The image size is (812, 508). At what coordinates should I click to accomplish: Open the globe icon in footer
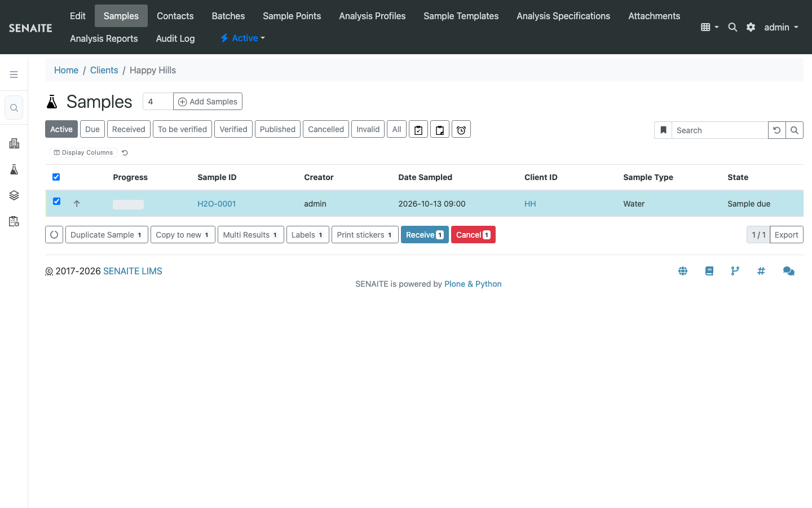683,271
